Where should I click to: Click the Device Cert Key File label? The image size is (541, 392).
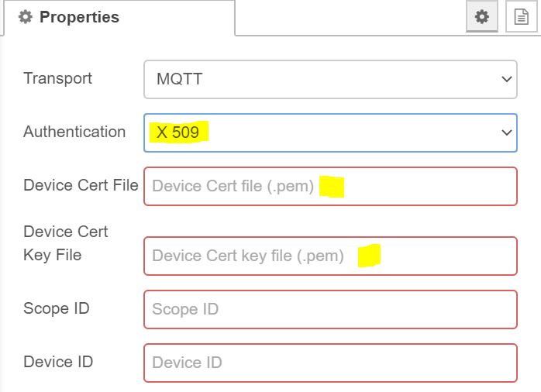pos(65,243)
